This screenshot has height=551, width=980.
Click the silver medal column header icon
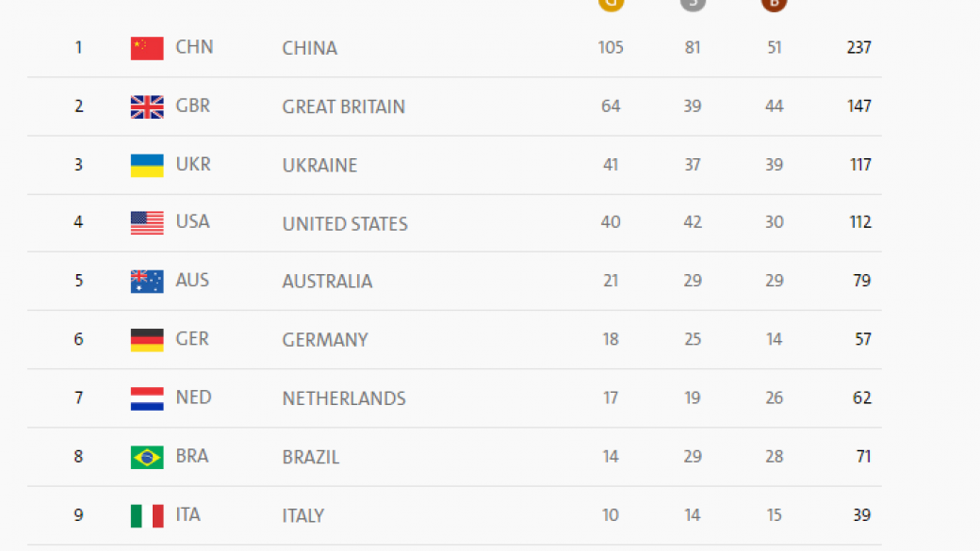pos(693,4)
